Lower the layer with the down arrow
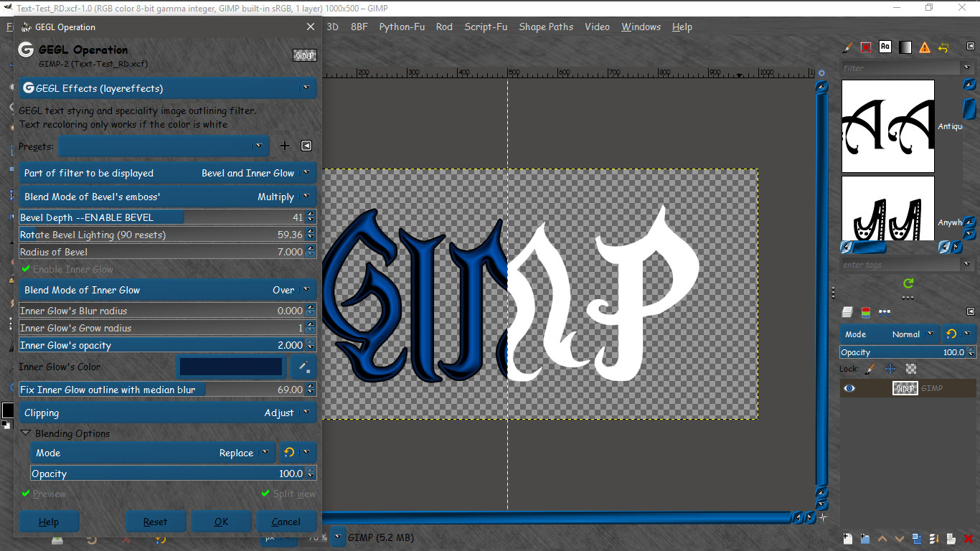The image size is (980, 551). click(x=900, y=538)
